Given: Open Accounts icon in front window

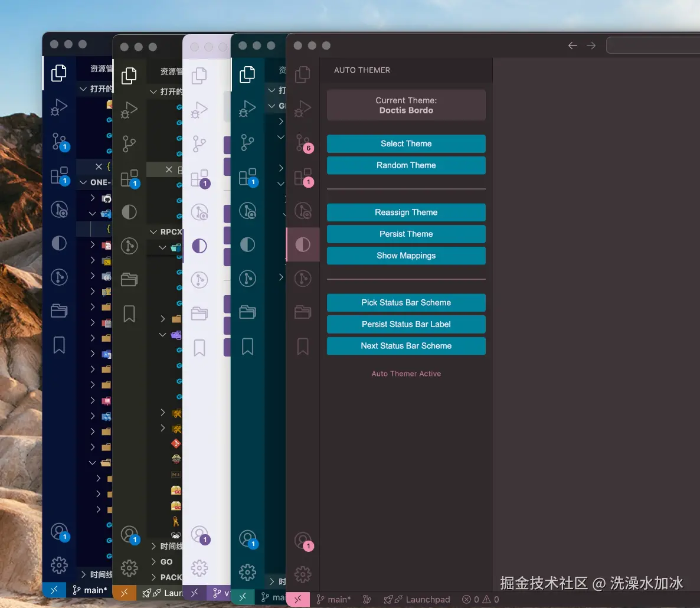Looking at the screenshot, I should (x=303, y=541).
